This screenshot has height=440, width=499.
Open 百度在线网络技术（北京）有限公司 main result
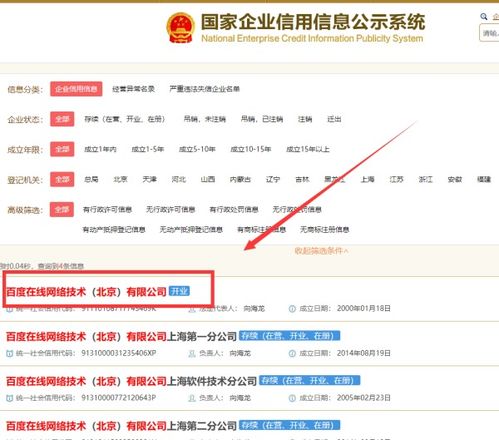tap(86, 292)
